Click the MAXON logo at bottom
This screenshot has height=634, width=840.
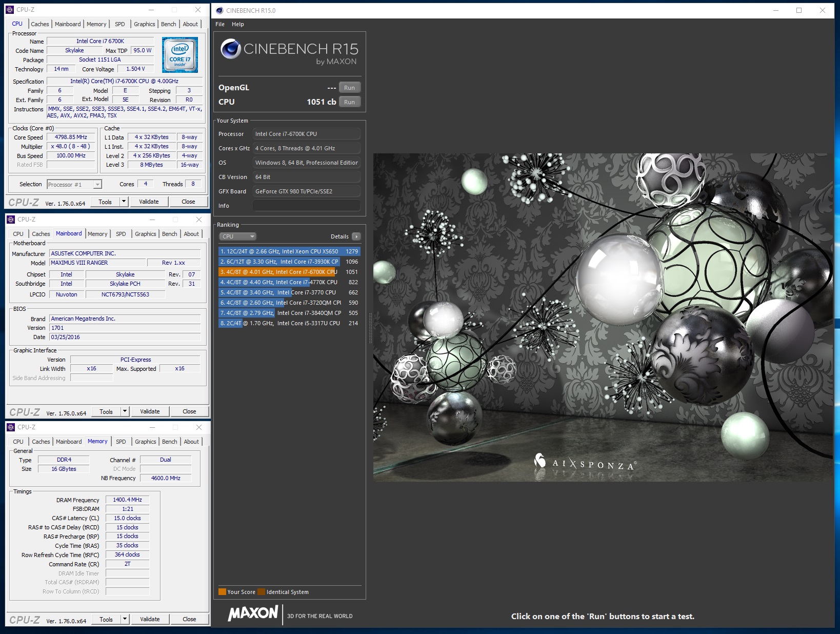tap(253, 613)
